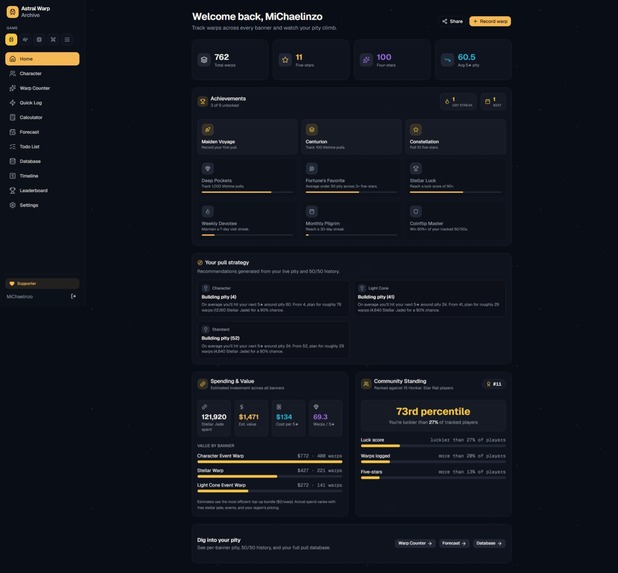
Task: Go to Warp Counter in the sidebar
Action: point(42,88)
